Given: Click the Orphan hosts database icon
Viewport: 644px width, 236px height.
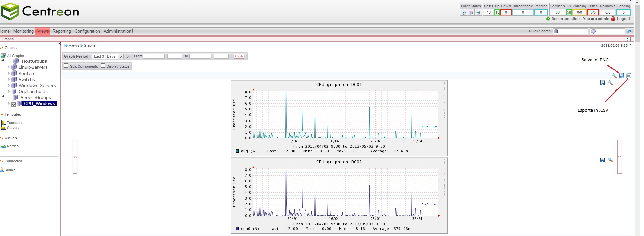Looking at the screenshot, I should (x=14, y=91).
